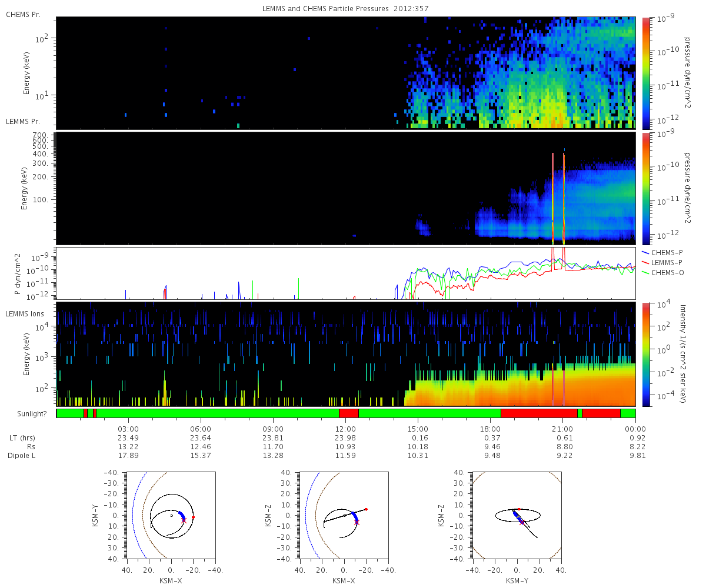Image resolution: width=706 pixels, height=588 pixels.
Task: Open the KSM-Z versus KSM-Y orbit plot
Action: 517,515
